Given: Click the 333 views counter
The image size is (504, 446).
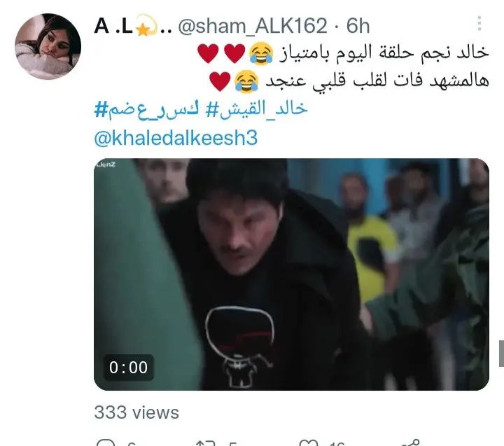Looking at the screenshot, I should point(136,412).
